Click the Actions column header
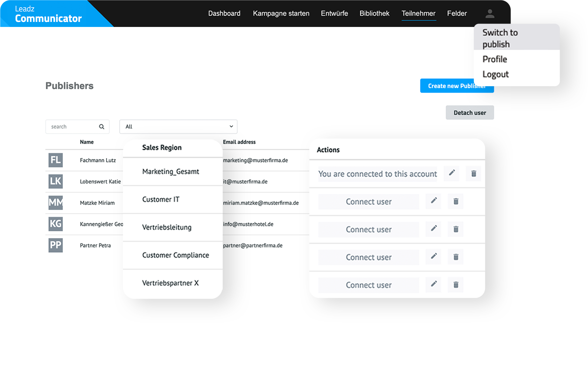Image resolution: width=588 pixels, height=370 pixels. (x=328, y=150)
